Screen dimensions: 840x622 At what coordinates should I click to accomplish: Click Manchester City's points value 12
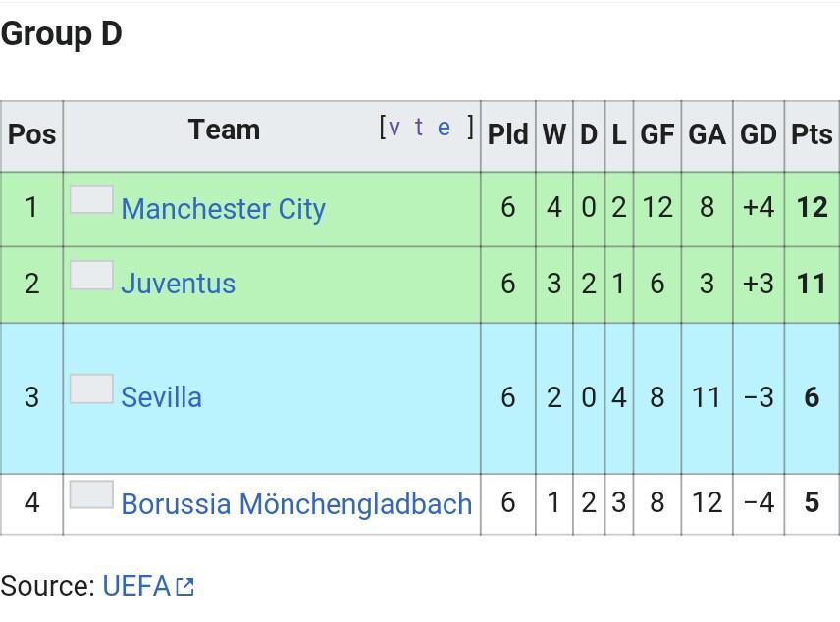click(813, 207)
